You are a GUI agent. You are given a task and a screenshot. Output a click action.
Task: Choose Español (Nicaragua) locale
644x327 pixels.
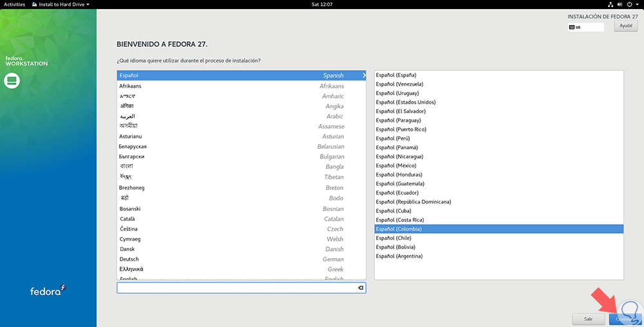pos(499,156)
